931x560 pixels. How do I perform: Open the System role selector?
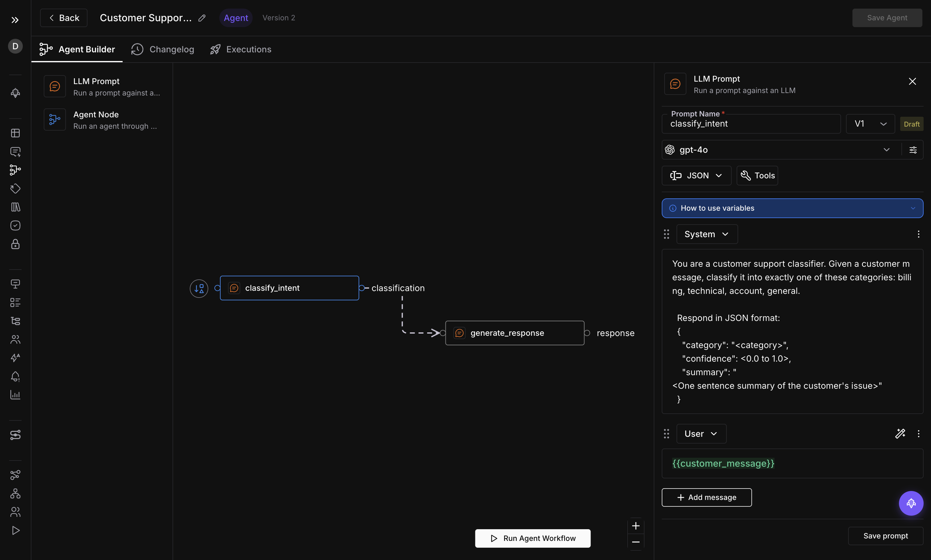(707, 234)
